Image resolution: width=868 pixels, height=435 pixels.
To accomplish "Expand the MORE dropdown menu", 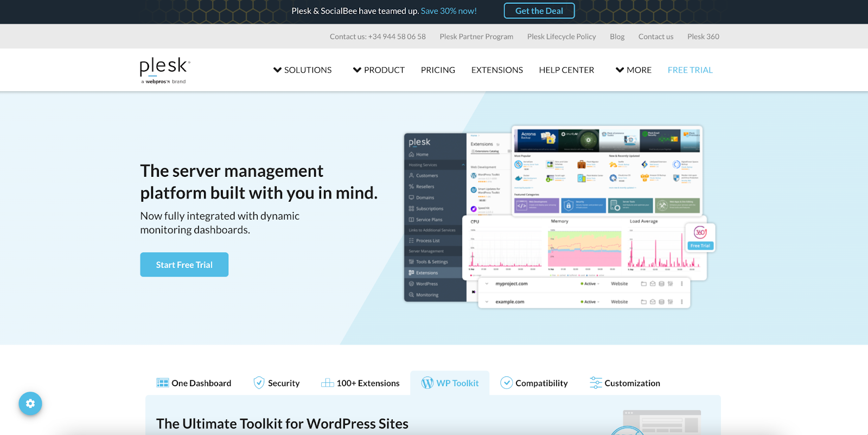I will click(x=633, y=70).
